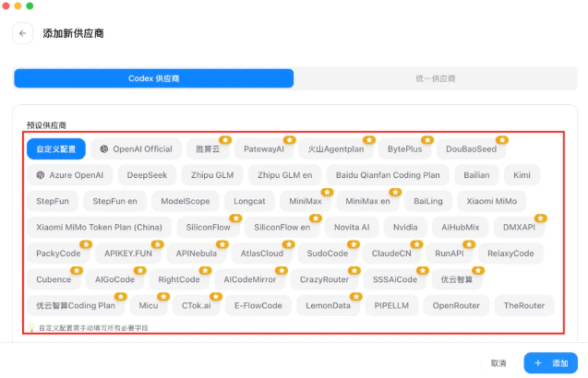The image size is (588, 378).
Task: Choose the DeepSeek preset
Action: pos(147,175)
